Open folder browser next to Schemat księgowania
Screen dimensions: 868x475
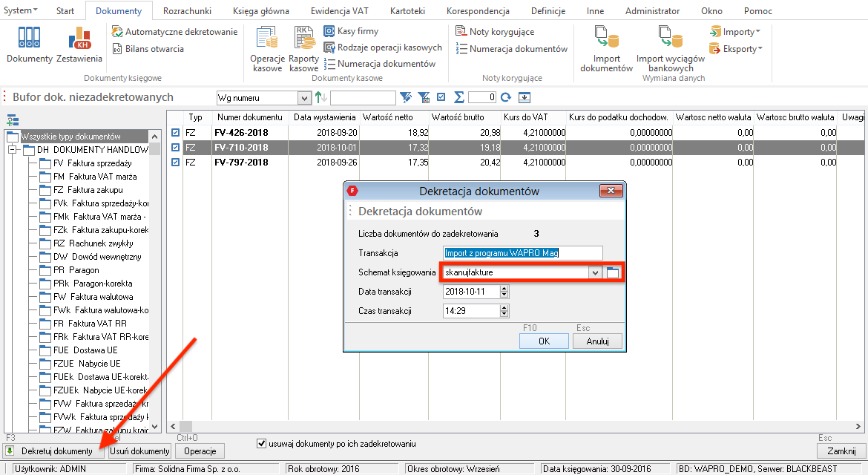tap(612, 272)
